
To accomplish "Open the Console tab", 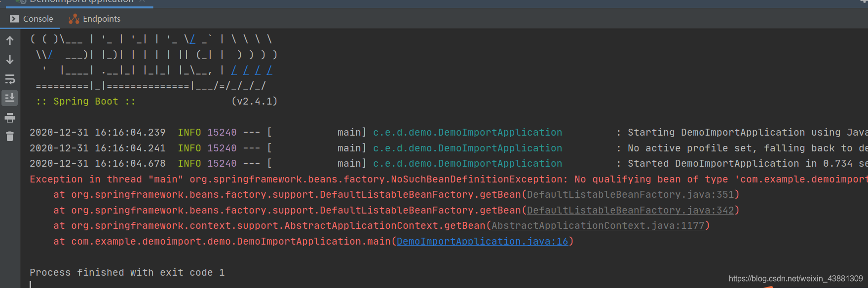I will (32, 19).
